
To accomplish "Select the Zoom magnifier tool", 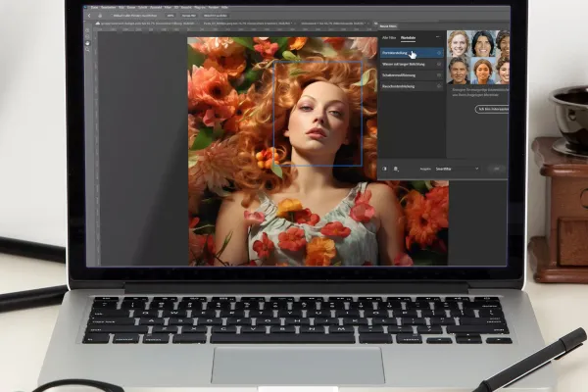I will pos(87,49).
